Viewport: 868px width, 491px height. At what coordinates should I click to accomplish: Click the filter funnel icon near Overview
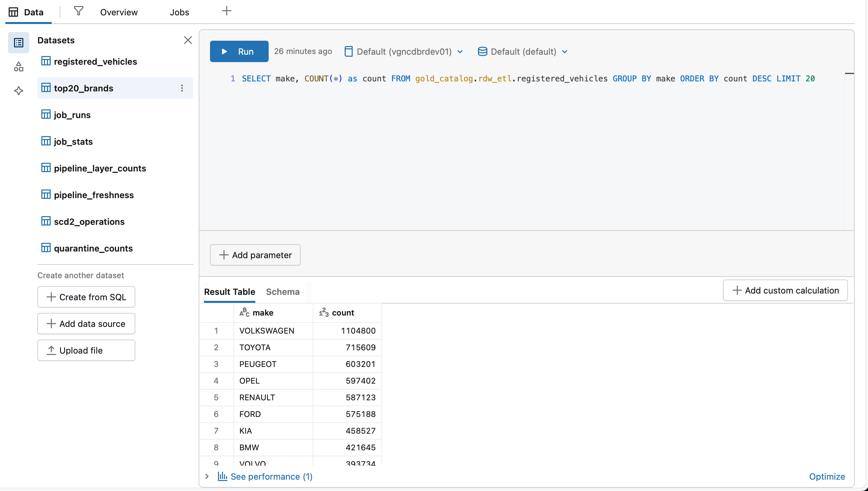(79, 11)
